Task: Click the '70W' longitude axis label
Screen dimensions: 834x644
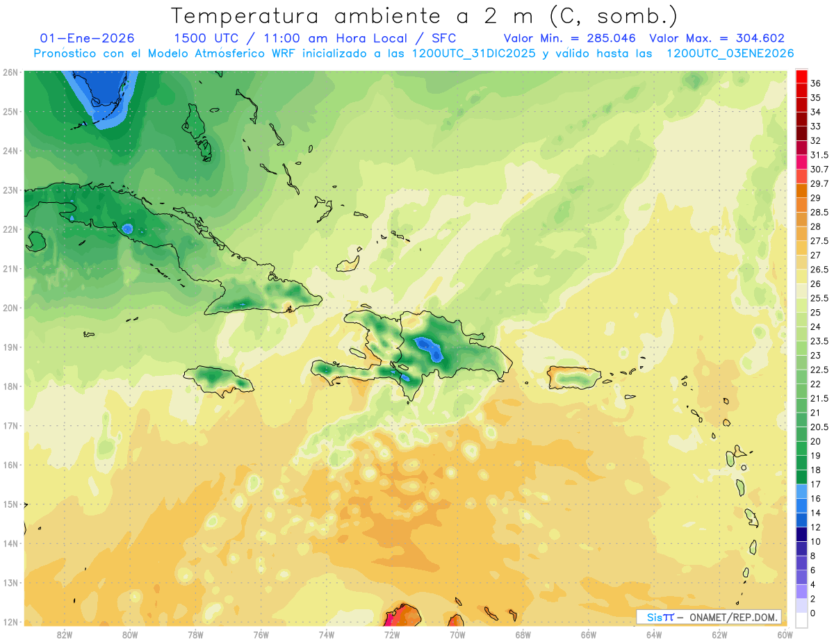Action: pyautogui.click(x=457, y=635)
